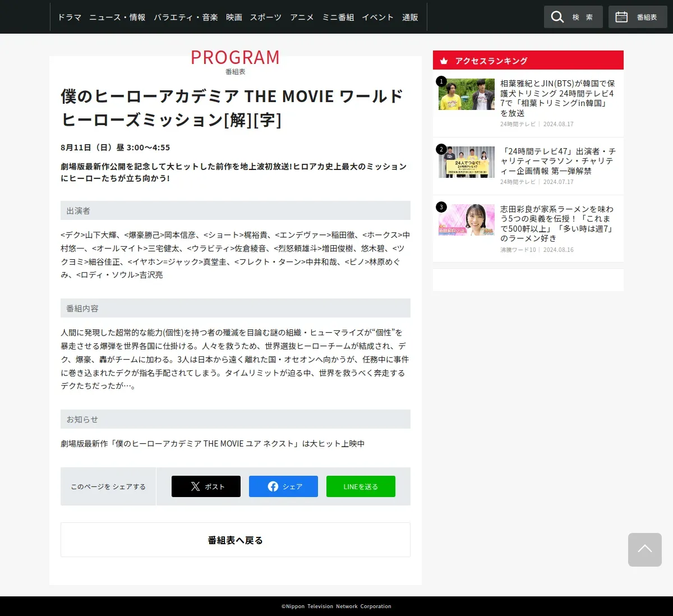
Task: Go to the 映画 category
Action: pyautogui.click(x=234, y=17)
